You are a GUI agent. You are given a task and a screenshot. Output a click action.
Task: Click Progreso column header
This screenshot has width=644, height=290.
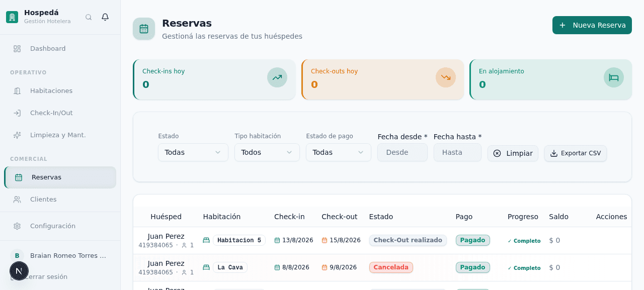[523, 217]
